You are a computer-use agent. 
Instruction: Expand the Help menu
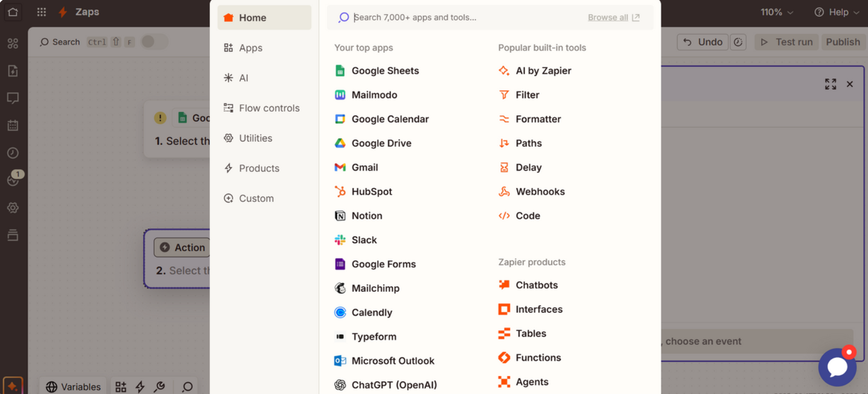(x=837, y=12)
